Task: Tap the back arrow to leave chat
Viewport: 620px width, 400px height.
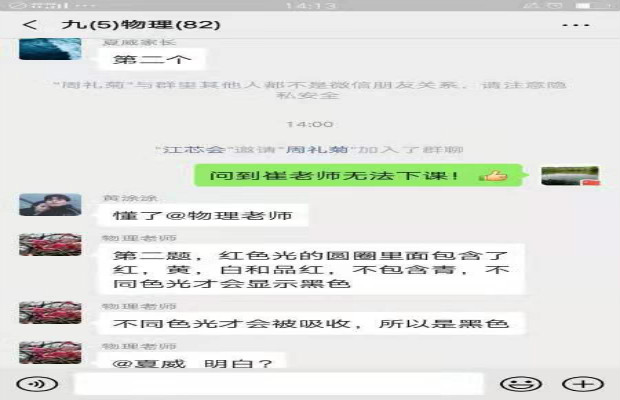Action: [x=30, y=24]
